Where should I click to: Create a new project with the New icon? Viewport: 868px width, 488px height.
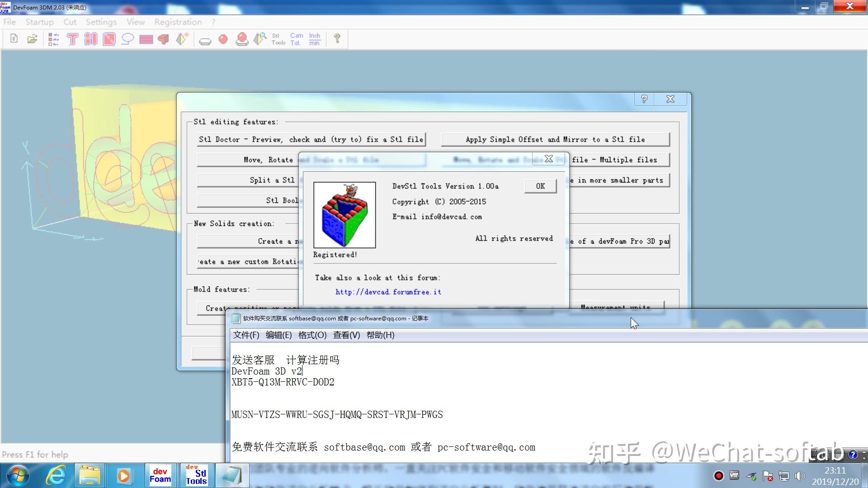[14, 39]
